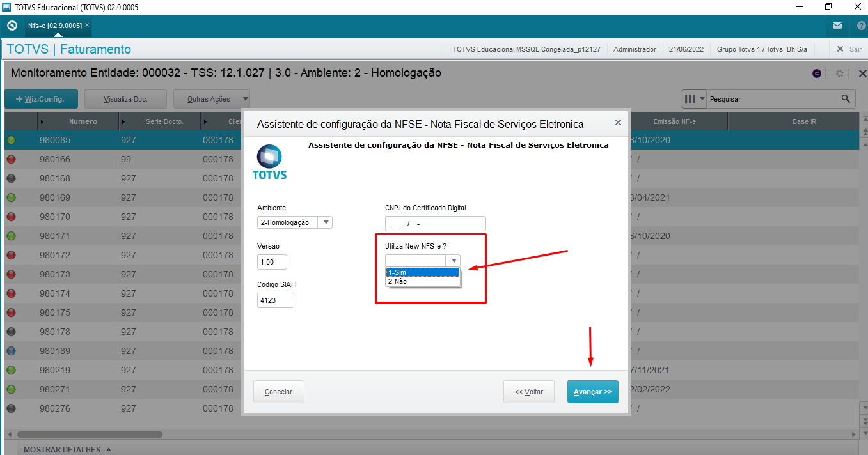The height and width of the screenshot is (455, 868).
Task: Click the Avançar >> button
Action: [x=593, y=392]
